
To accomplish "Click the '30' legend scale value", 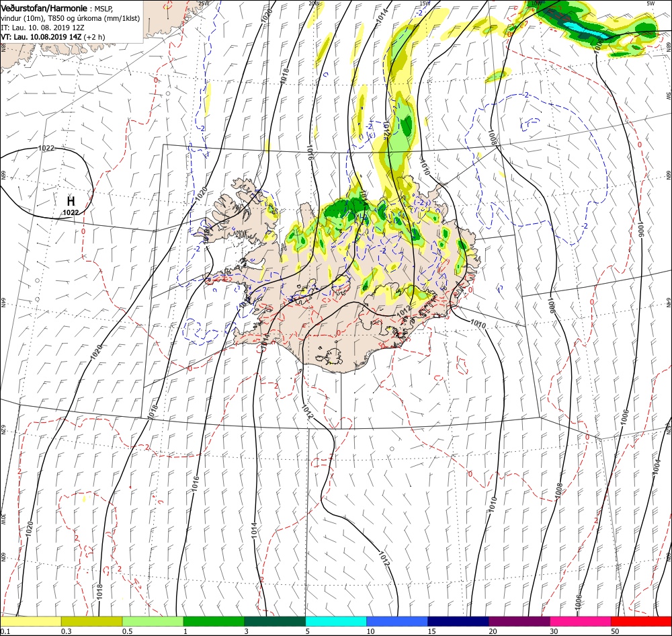I will tap(554, 631).
